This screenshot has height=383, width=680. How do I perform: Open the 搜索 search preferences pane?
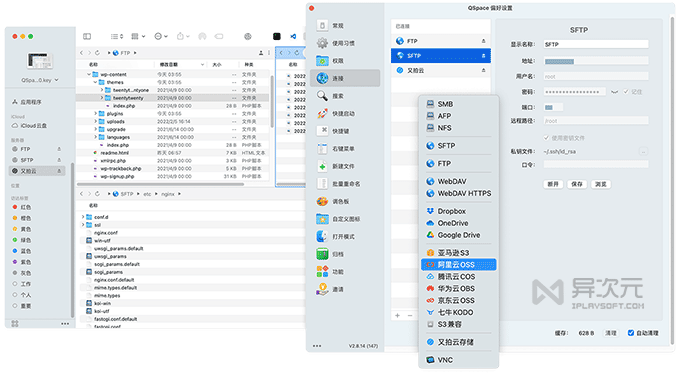point(345,96)
